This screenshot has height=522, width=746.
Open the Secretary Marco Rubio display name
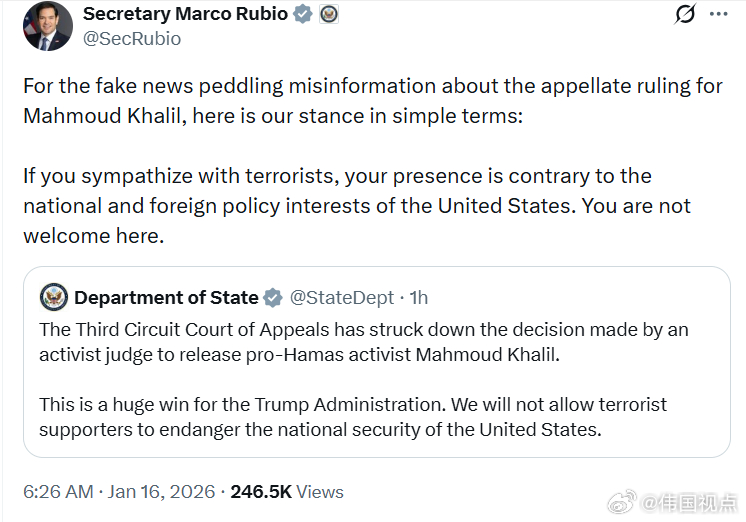click(x=185, y=14)
